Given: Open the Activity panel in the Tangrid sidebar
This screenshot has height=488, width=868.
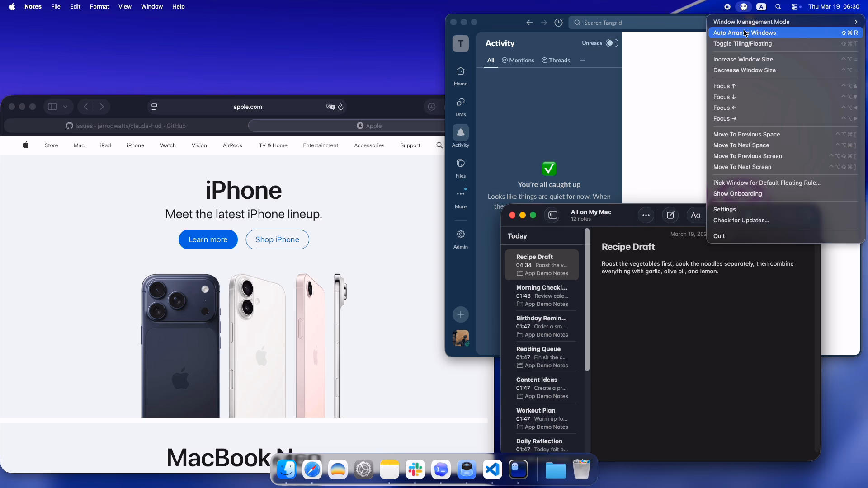Looking at the screenshot, I should tap(460, 136).
